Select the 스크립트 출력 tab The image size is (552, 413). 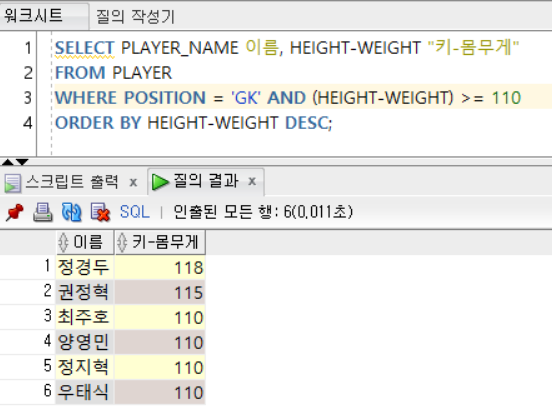tap(72, 182)
